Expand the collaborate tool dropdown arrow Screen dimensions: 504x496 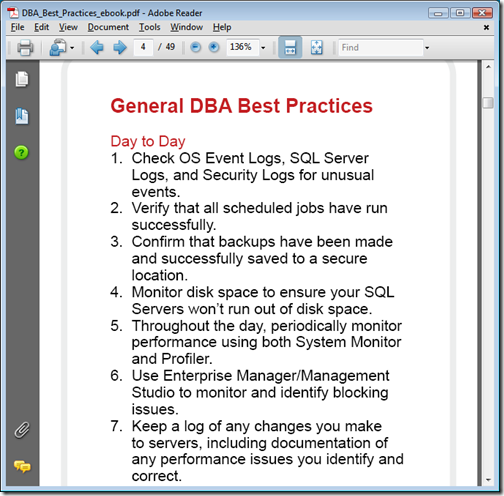(x=72, y=48)
